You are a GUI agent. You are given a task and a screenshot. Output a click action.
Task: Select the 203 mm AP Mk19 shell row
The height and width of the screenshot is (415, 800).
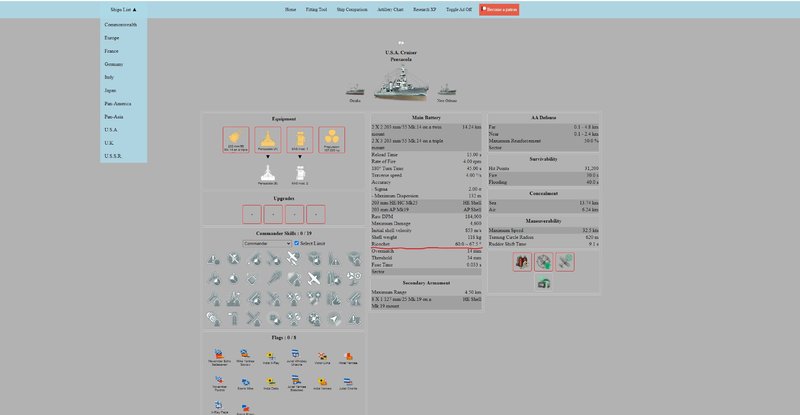click(x=426, y=210)
